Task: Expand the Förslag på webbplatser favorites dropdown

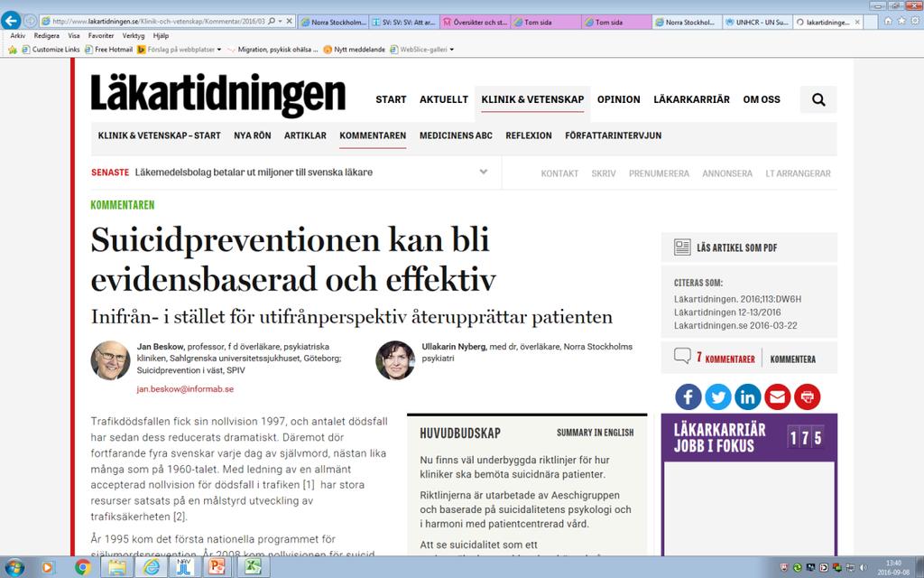Action: click(x=219, y=50)
